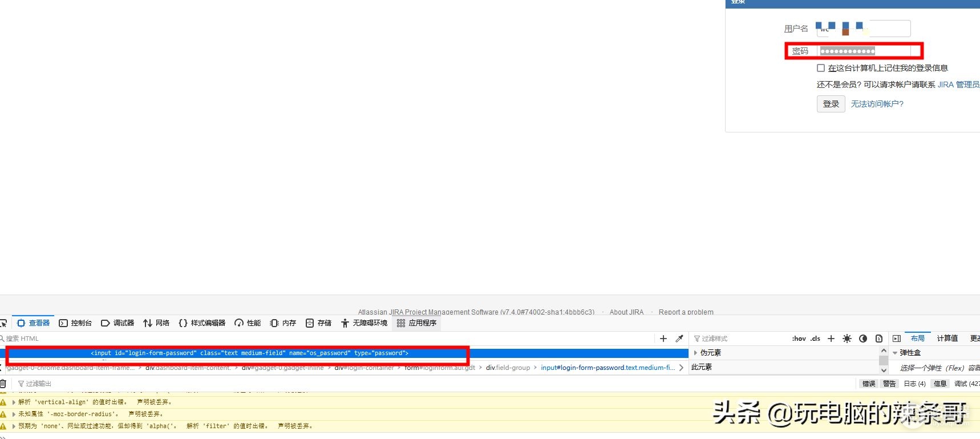The height and width of the screenshot is (439, 980).
Task: Toggle light color scheme simulation sun icon
Action: (x=847, y=339)
